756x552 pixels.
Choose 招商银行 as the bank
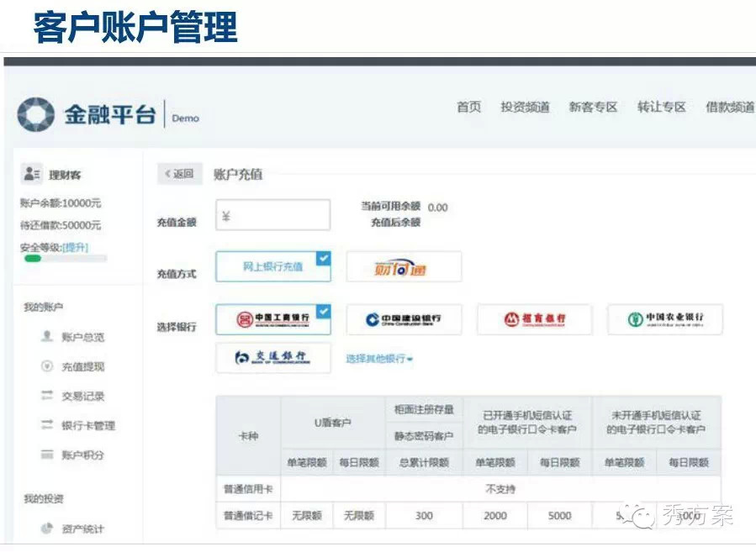[x=534, y=319]
